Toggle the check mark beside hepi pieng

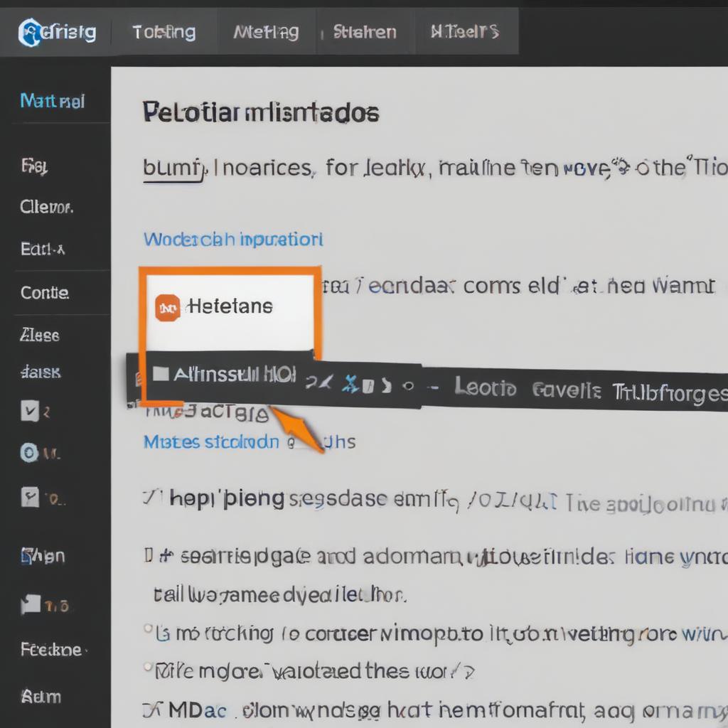pyautogui.click(x=151, y=498)
